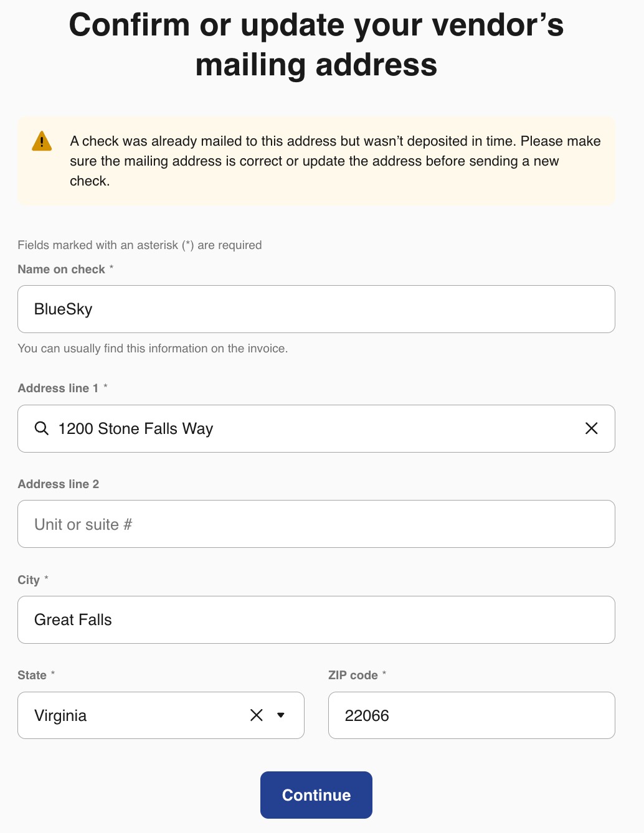Click the City field showing Great Falls

click(x=316, y=620)
